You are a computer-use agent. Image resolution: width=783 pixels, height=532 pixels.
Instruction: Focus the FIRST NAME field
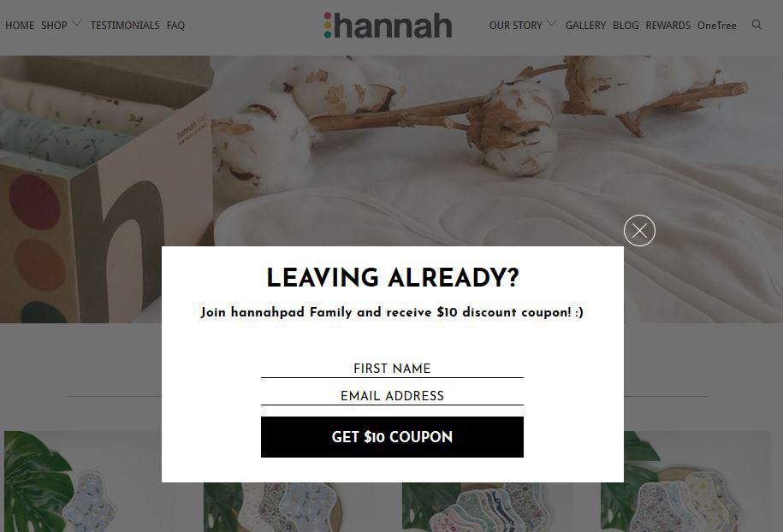392,369
